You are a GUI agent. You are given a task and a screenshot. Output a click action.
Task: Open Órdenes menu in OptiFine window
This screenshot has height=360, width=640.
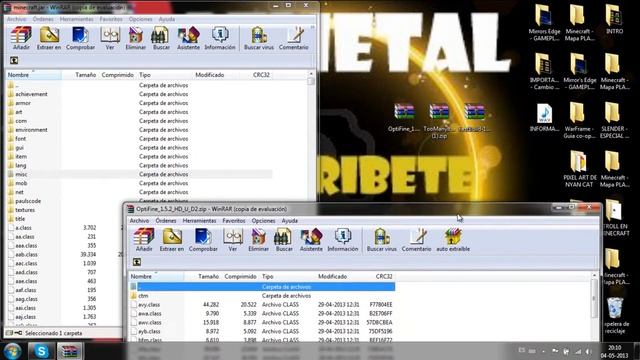(166, 220)
